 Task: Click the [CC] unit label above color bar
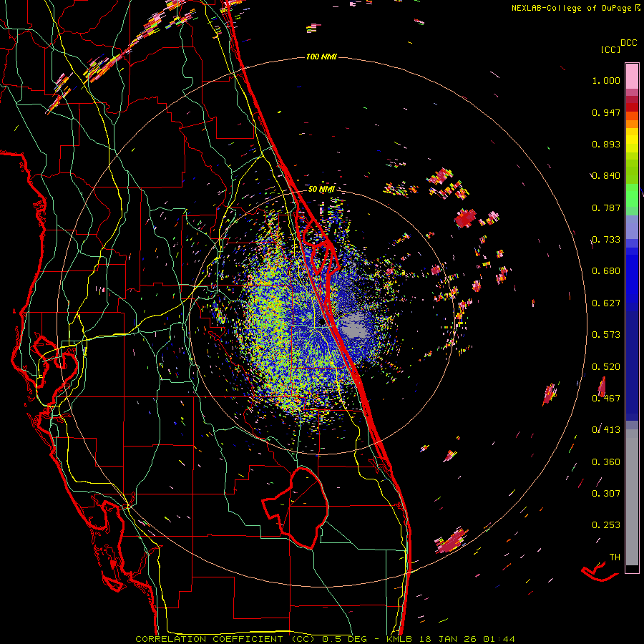click(611, 49)
